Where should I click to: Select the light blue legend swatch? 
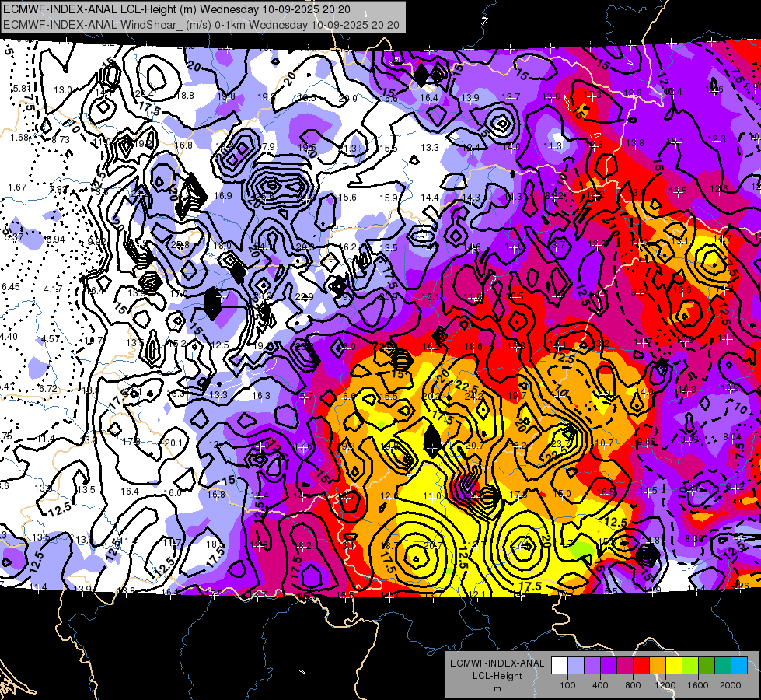576,666
